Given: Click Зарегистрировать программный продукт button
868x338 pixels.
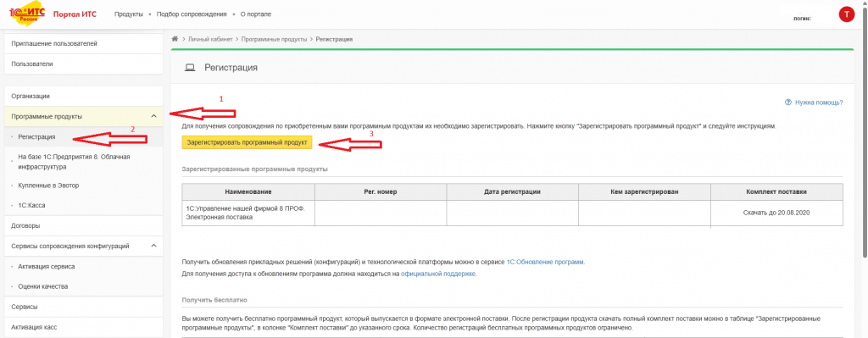Looking at the screenshot, I should pyautogui.click(x=247, y=142).
